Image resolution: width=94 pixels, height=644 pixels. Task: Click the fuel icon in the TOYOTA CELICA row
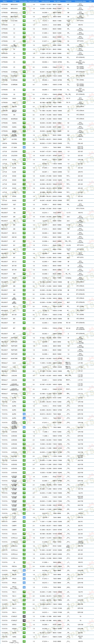tap(24, 534)
